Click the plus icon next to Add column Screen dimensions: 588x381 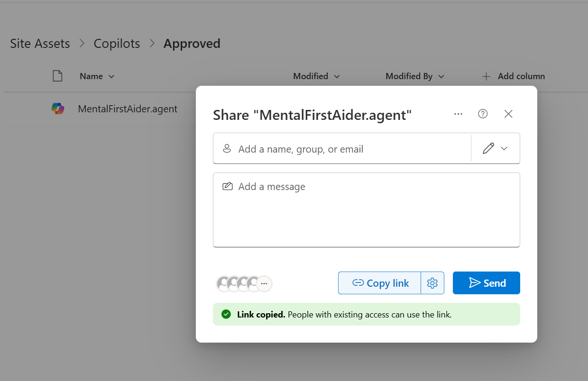pyautogui.click(x=486, y=76)
